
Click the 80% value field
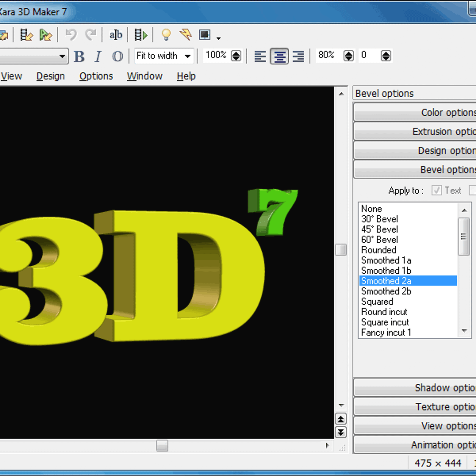(x=329, y=55)
